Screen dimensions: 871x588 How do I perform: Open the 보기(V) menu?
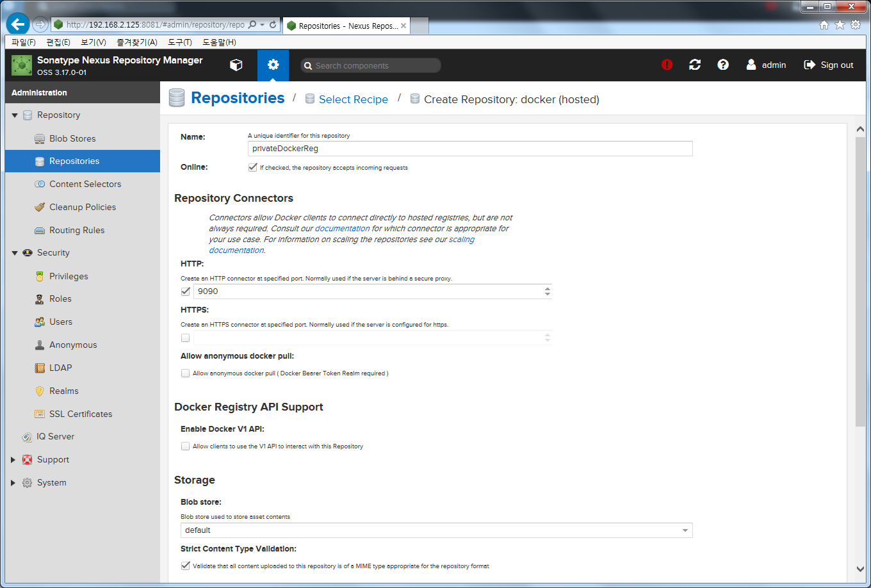click(x=94, y=42)
